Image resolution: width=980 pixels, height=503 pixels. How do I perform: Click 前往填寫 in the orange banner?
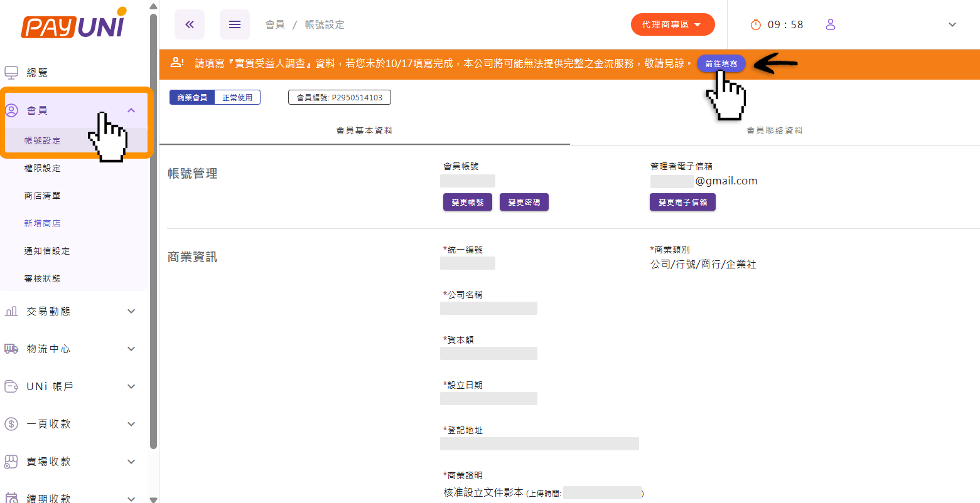point(721,63)
